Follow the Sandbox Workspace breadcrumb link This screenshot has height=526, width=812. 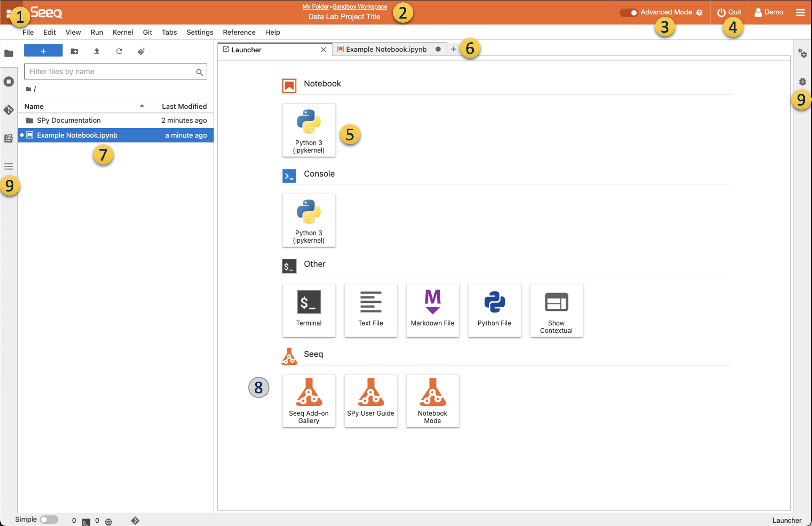click(x=359, y=7)
